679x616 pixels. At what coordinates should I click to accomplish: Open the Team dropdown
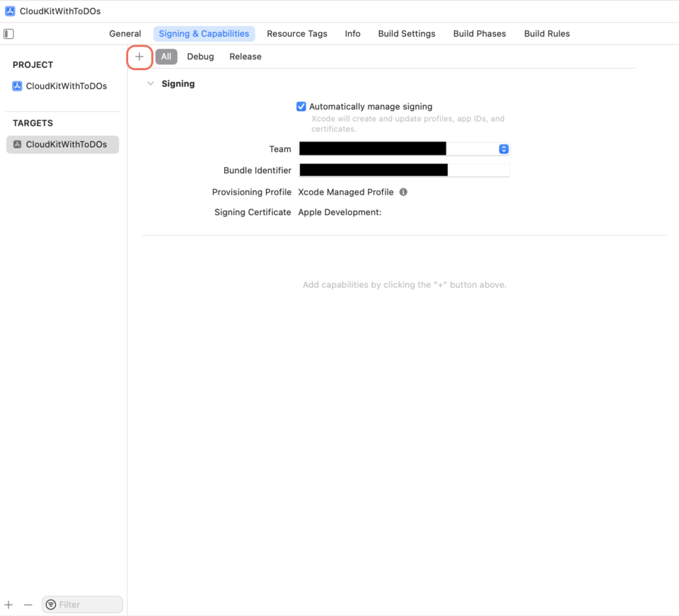(x=503, y=149)
